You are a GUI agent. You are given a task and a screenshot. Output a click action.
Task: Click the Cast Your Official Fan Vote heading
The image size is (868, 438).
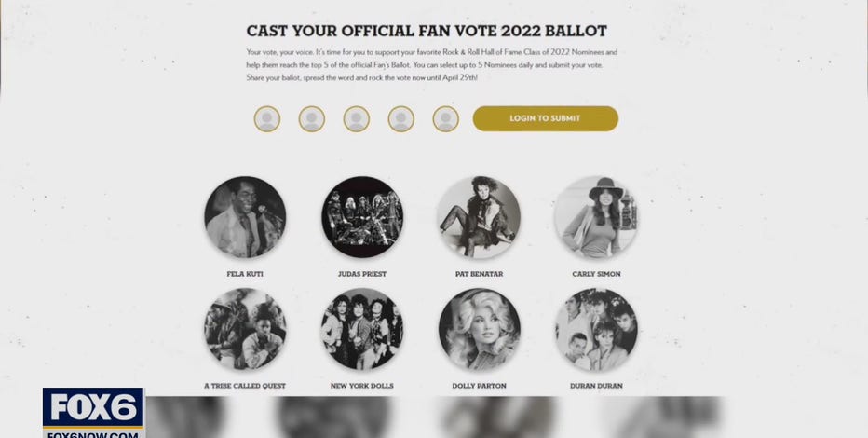click(427, 31)
